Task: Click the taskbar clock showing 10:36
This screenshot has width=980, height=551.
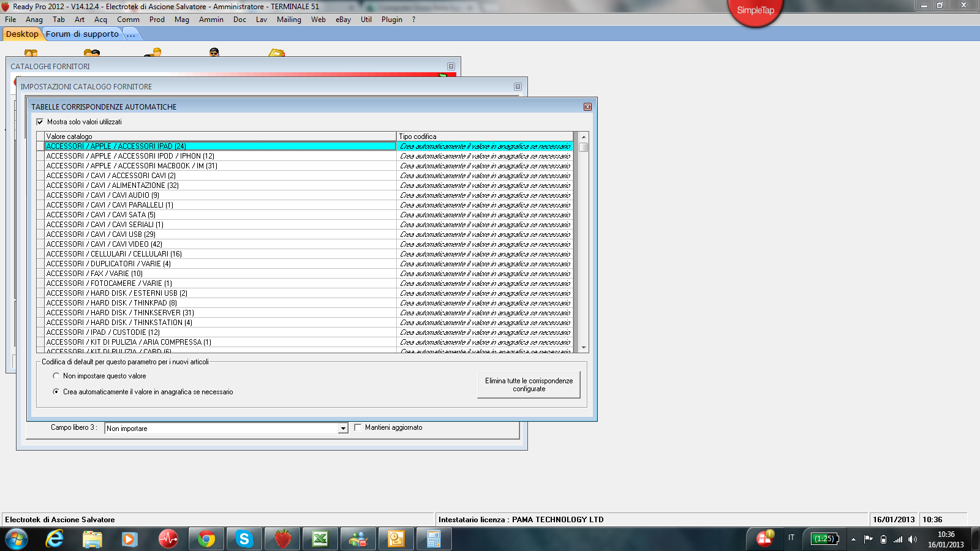Action: (946, 539)
